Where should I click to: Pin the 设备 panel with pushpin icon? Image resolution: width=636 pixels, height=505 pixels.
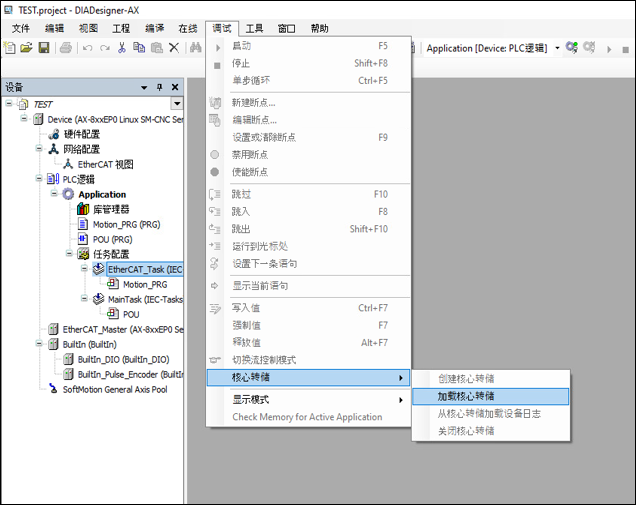pos(159,88)
